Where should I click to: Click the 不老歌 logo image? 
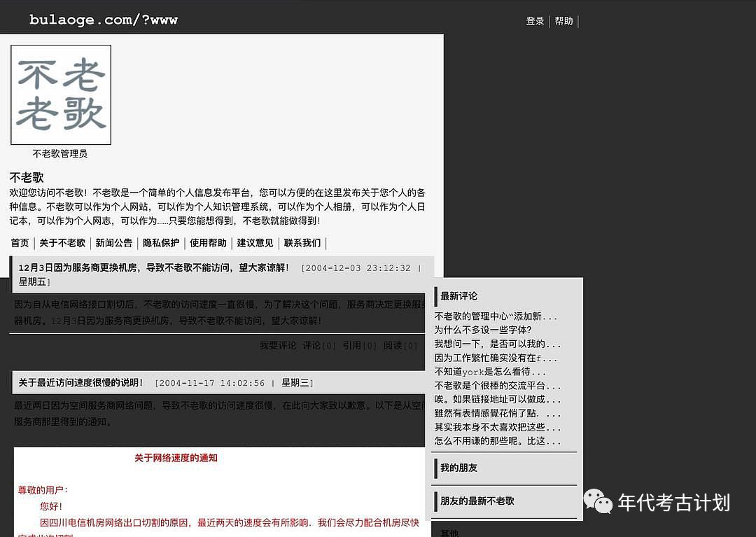tap(61, 95)
